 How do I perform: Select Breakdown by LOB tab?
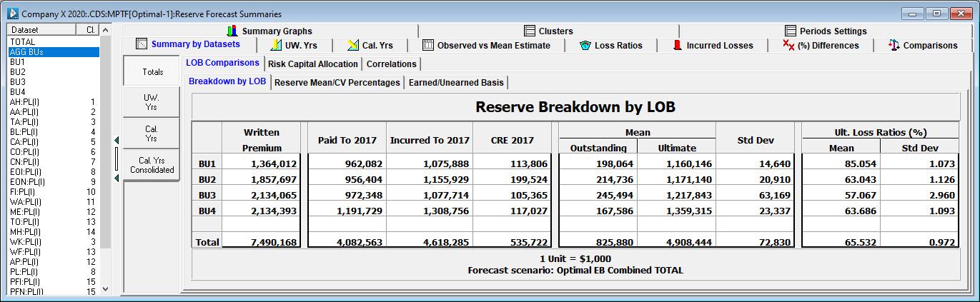227,81
